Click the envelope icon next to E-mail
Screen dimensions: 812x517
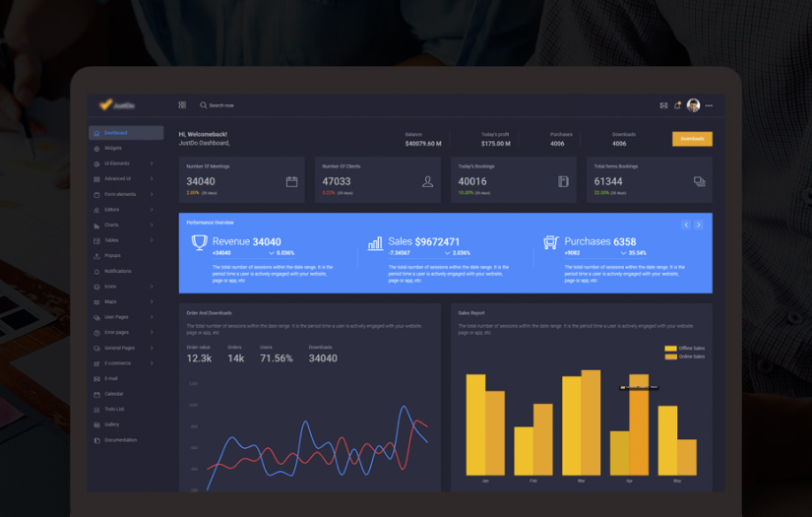[96, 379]
